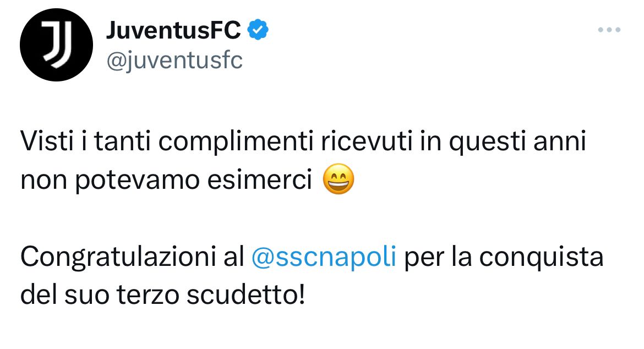
Task: Open the three-dot more options menu
Action: click(x=609, y=30)
